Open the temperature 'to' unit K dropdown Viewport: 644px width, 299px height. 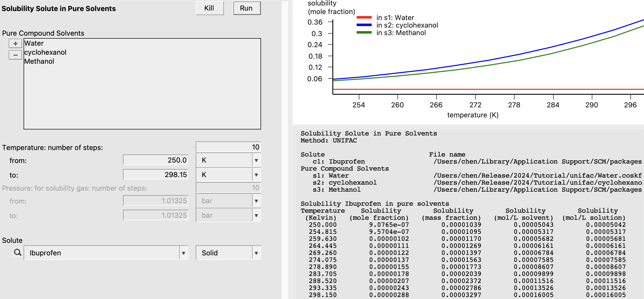[256, 175]
